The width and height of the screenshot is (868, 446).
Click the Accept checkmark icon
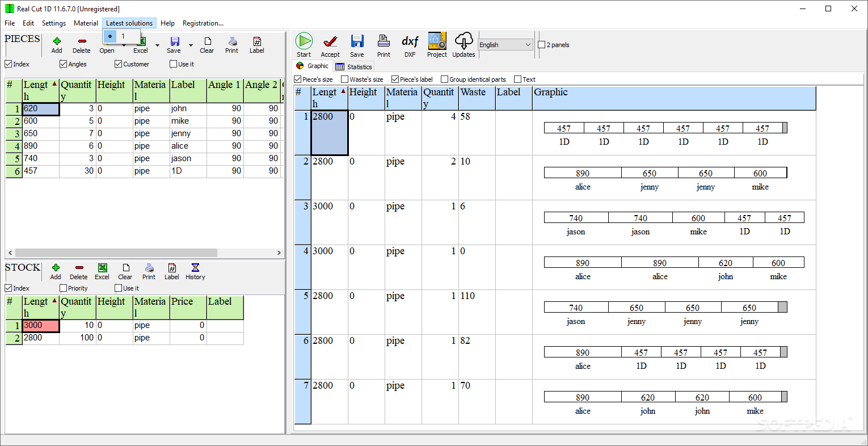click(330, 41)
